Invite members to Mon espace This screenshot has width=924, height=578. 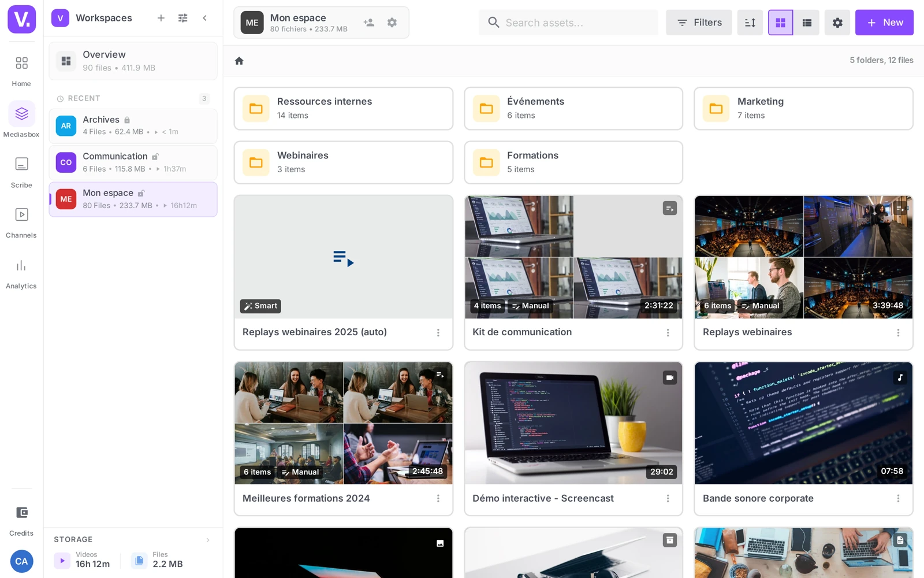pyautogui.click(x=369, y=23)
